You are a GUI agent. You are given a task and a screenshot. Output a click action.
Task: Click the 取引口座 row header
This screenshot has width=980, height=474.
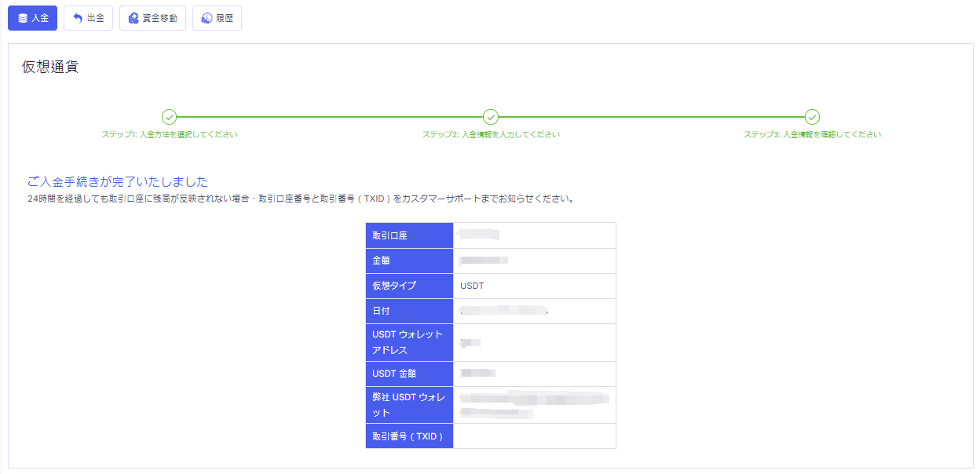[409, 235]
